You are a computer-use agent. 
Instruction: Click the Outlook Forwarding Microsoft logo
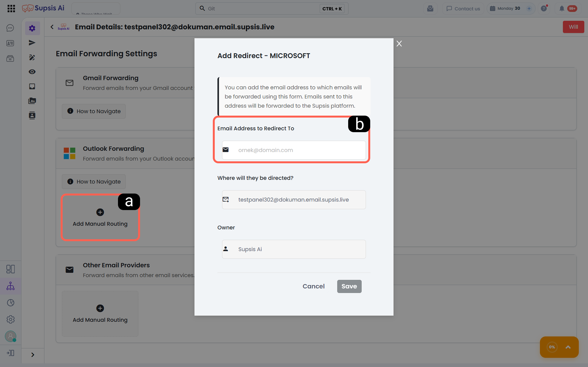pos(69,153)
